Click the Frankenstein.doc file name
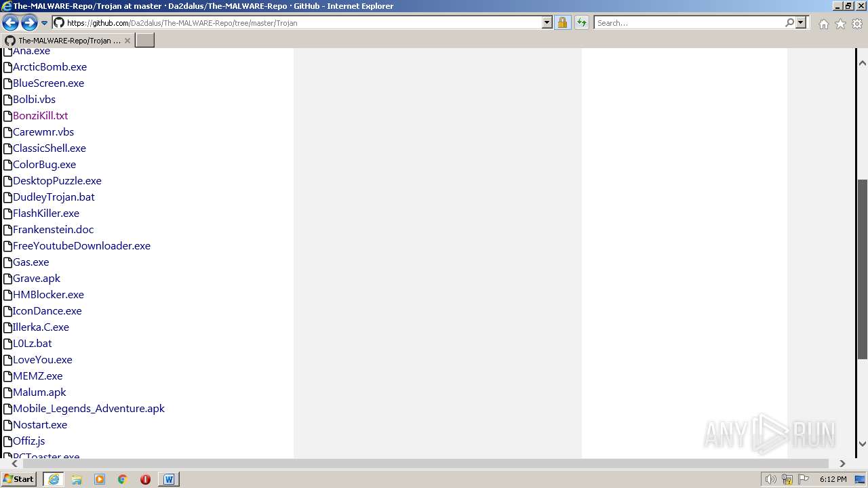This screenshot has height=488, width=868. point(53,229)
